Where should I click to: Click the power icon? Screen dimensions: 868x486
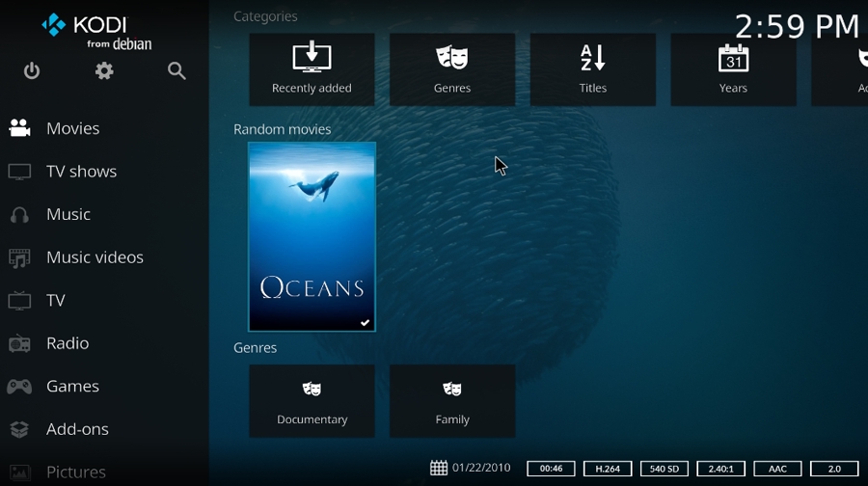click(x=32, y=71)
